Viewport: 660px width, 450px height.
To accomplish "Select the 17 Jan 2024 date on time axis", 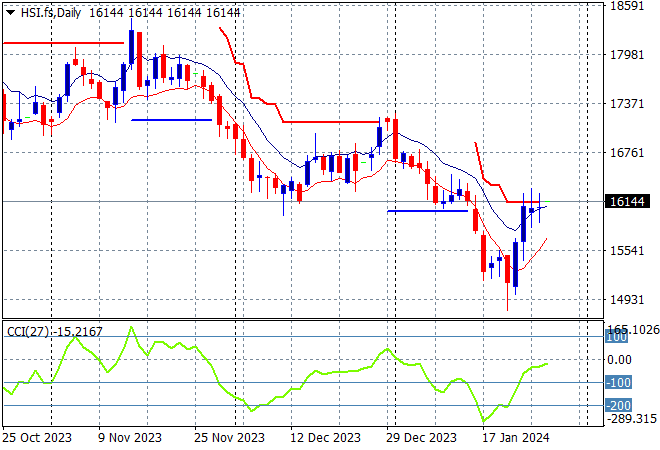I will pos(515,438).
